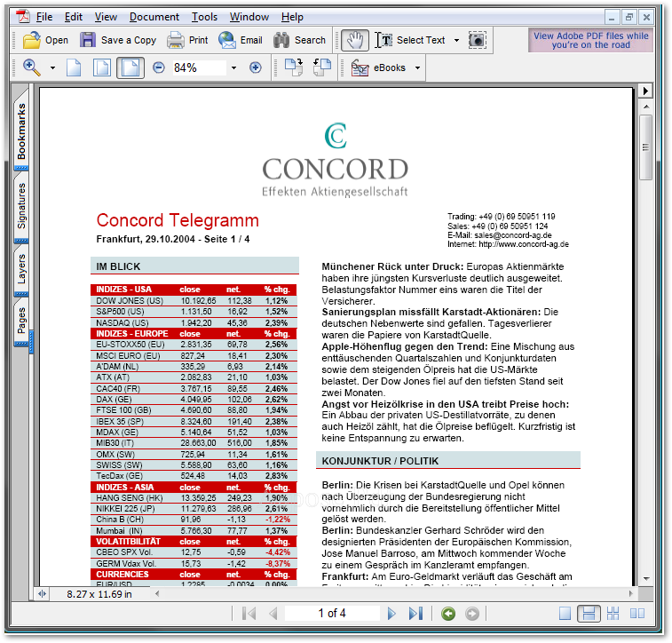672x643 pixels.
Task: Click the Print button
Action: click(x=187, y=40)
